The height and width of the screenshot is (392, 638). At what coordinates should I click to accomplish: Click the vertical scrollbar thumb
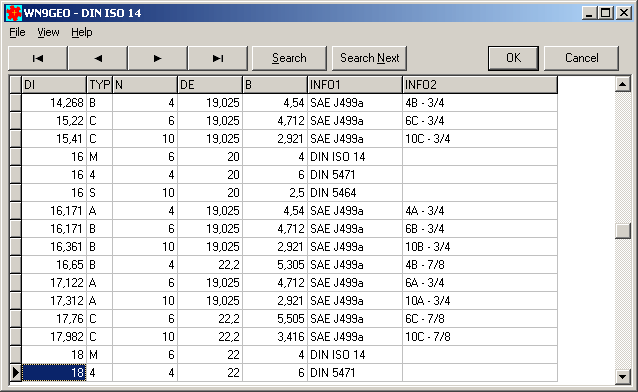pyautogui.click(x=623, y=231)
